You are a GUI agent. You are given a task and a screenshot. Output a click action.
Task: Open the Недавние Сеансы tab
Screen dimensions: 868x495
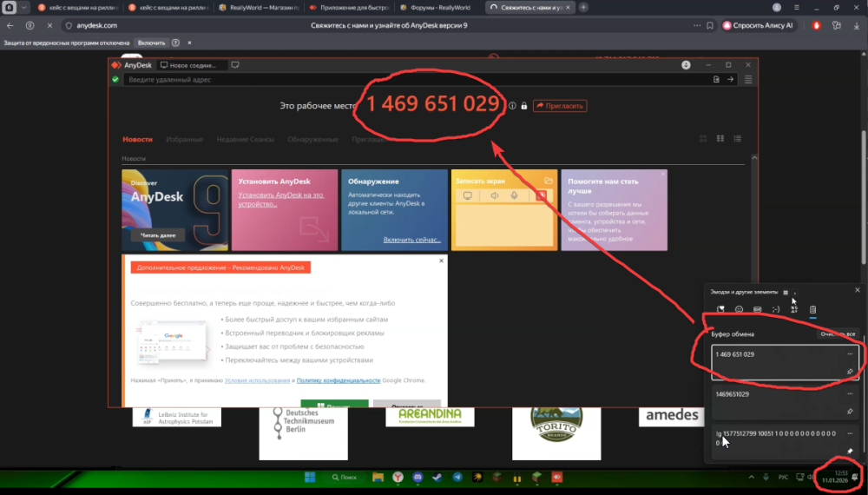246,140
